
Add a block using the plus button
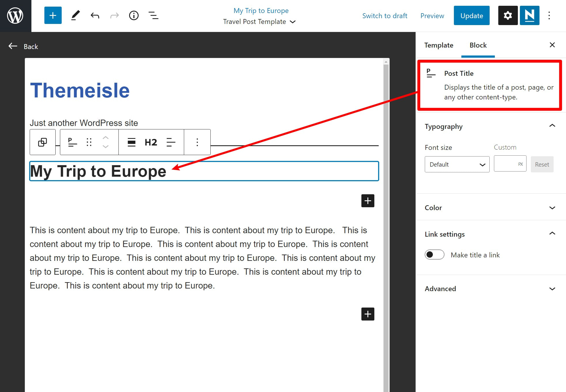367,201
